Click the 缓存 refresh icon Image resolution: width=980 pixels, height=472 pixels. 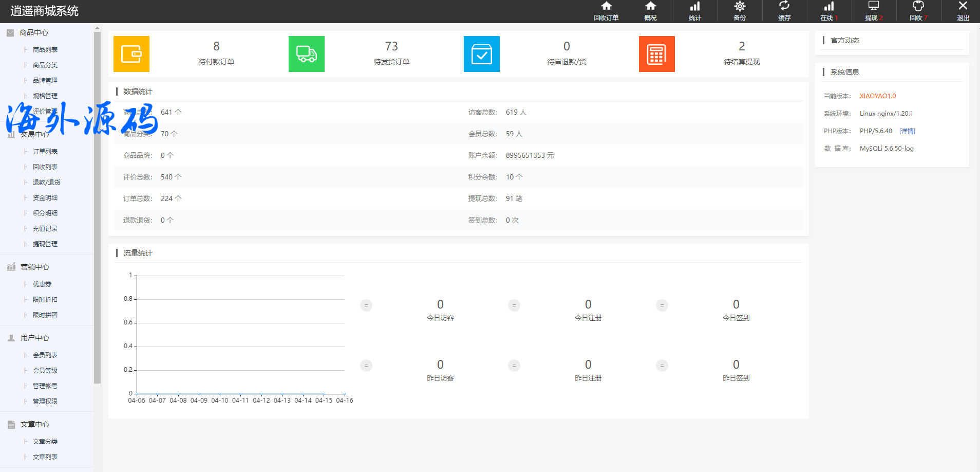pyautogui.click(x=784, y=7)
